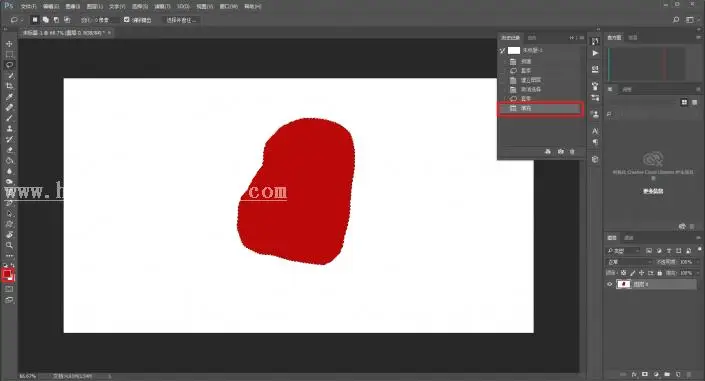This screenshot has width=705, height=381.
Task: Select the Hand tool
Action: pyautogui.click(x=9, y=235)
